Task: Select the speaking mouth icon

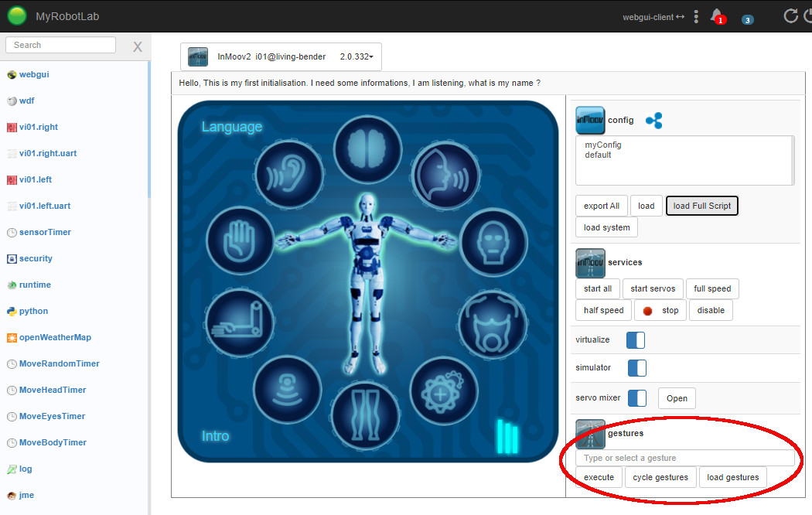Action: [x=445, y=174]
